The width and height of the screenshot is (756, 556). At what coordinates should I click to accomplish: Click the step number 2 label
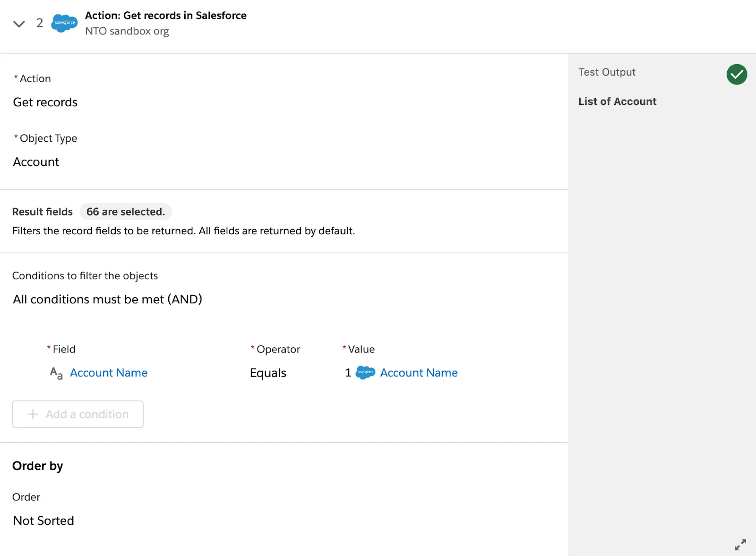(x=40, y=23)
